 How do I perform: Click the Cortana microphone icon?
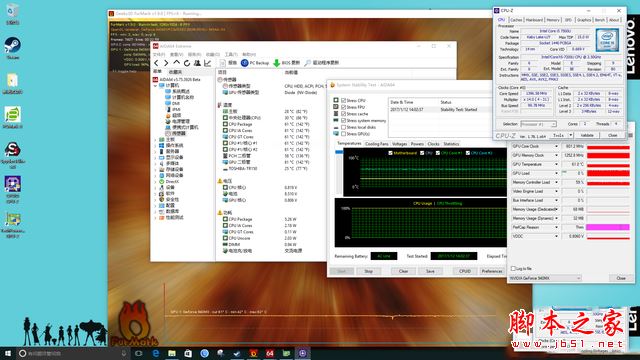(x=124, y=353)
